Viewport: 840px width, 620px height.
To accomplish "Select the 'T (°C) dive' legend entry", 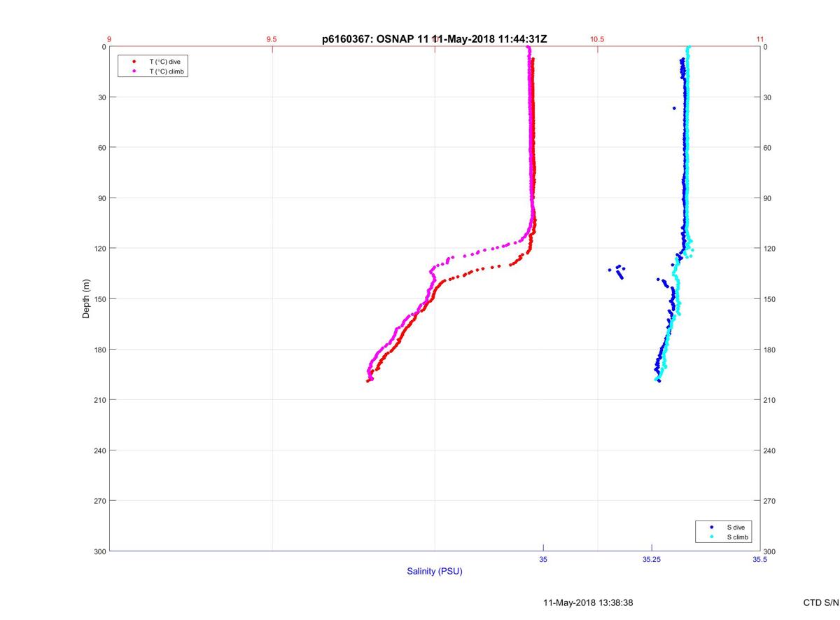I will 164,62.
